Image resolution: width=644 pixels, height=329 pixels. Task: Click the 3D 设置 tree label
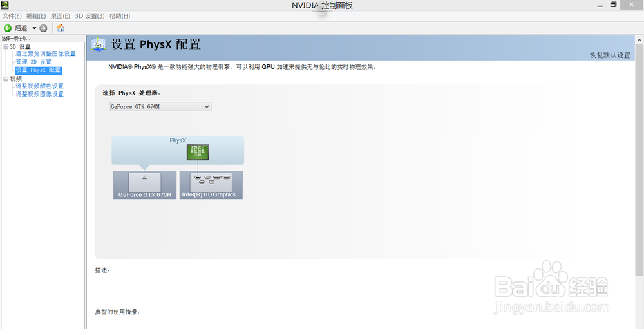(20, 47)
